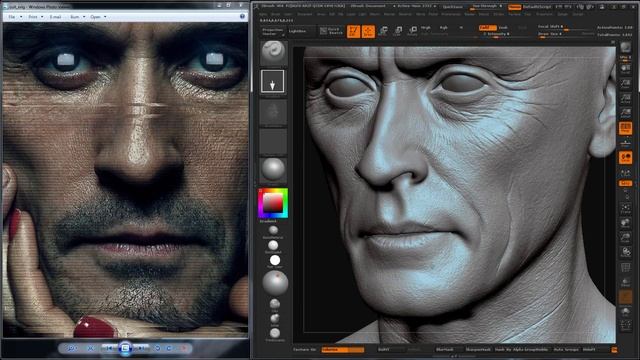Click QuickSave in ZBrush title bar
The image size is (640, 360).
tap(452, 7)
